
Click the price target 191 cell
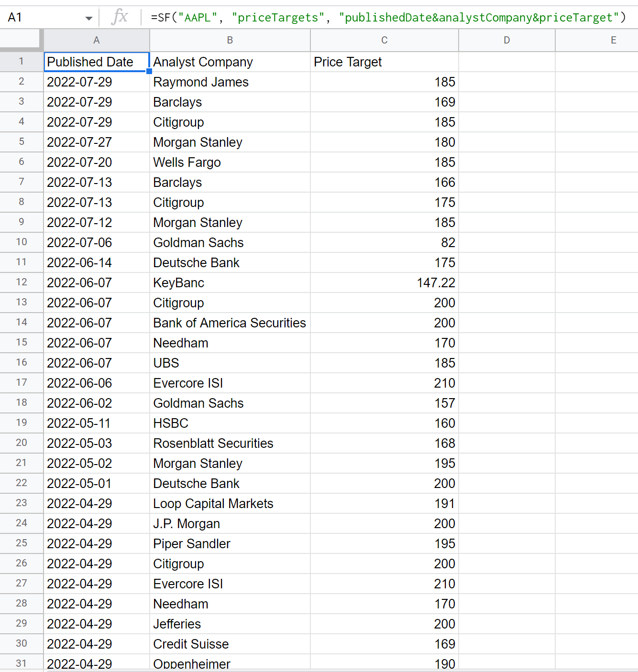coord(385,503)
